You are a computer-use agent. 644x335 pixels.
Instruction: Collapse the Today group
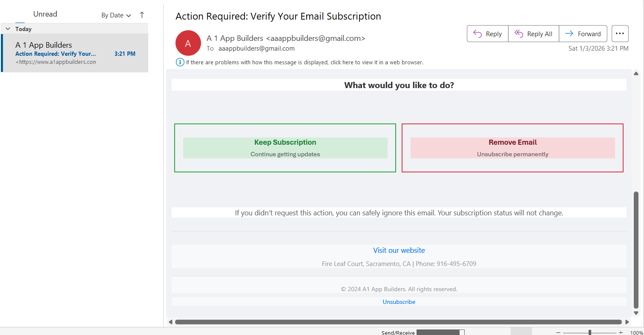8,29
